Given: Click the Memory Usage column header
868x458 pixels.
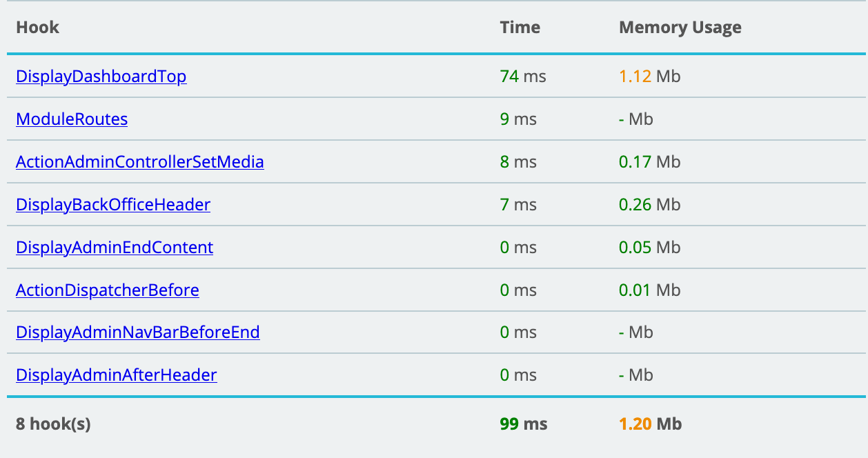Looking at the screenshot, I should [680, 28].
